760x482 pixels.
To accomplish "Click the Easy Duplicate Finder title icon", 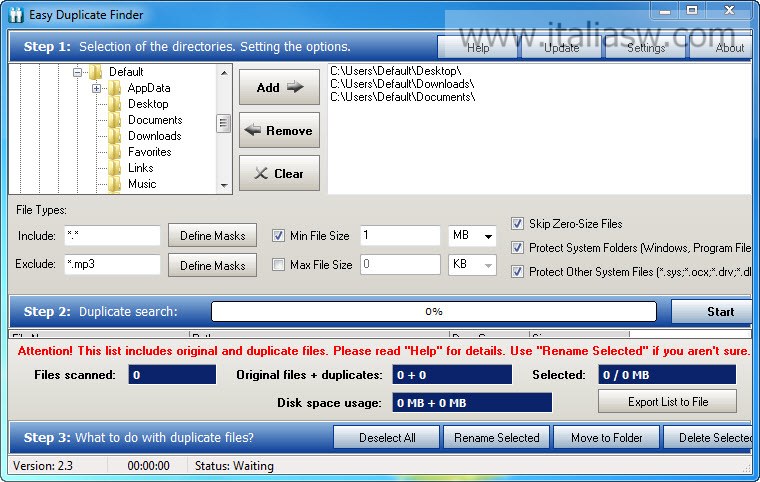I will (16, 15).
